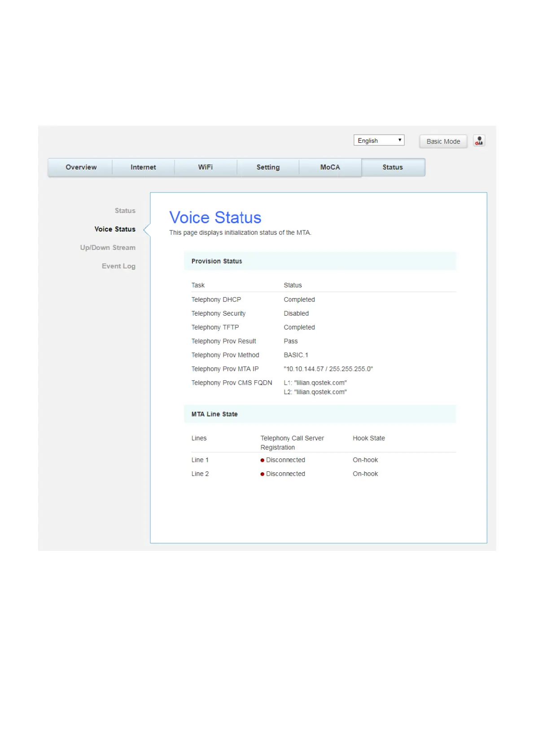Open the Setting tab
The image size is (534, 756).
click(x=268, y=167)
